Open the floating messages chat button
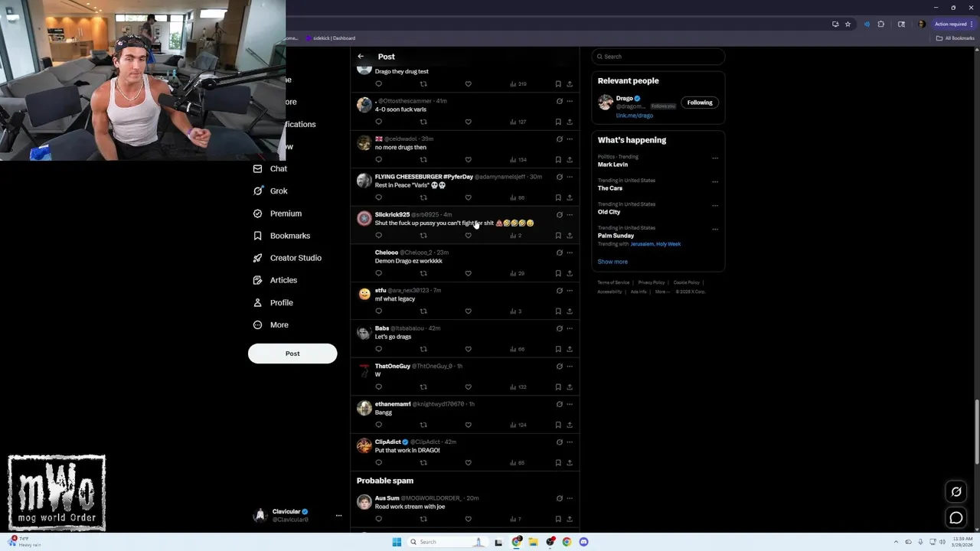 click(x=956, y=518)
